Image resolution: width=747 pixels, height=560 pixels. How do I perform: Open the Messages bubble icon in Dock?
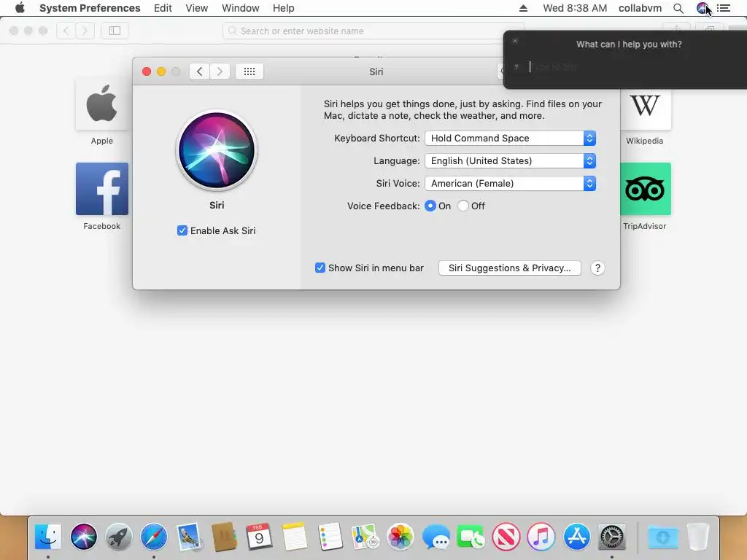click(436, 537)
